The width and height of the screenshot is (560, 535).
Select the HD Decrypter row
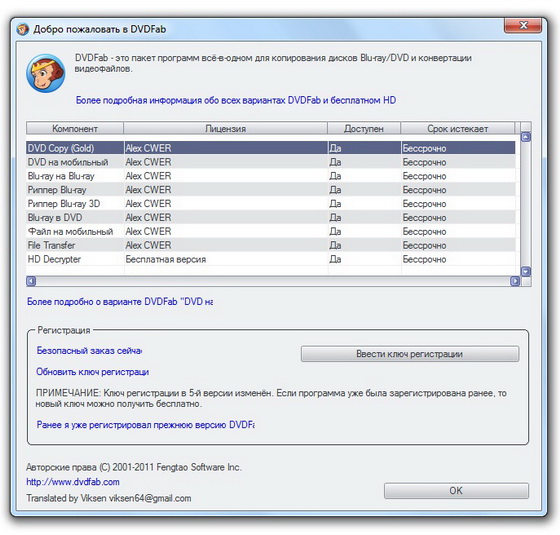tap(270, 259)
